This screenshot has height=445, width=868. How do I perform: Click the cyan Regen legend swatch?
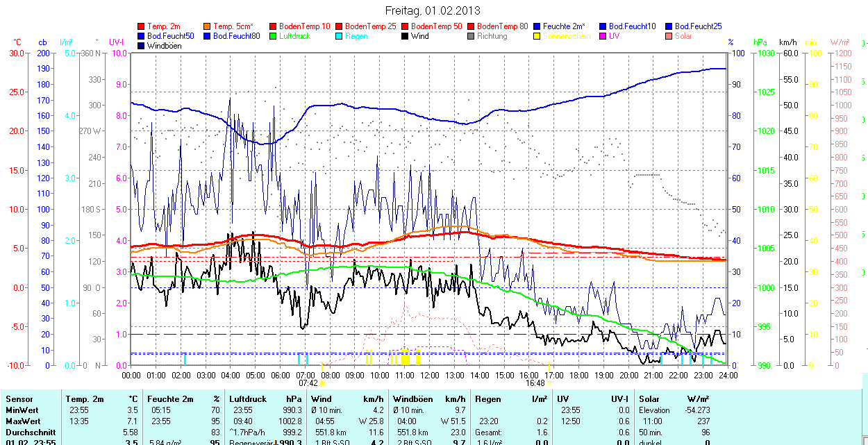tap(340, 36)
